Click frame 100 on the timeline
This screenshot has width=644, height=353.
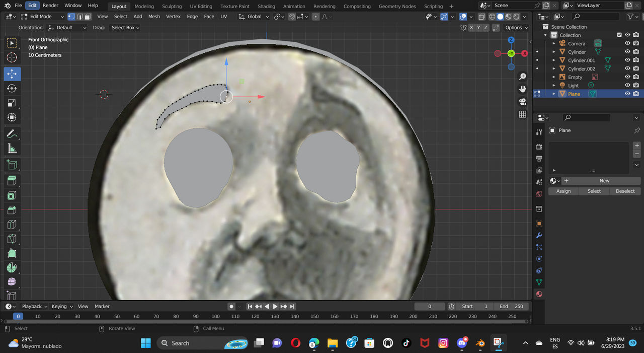click(215, 316)
